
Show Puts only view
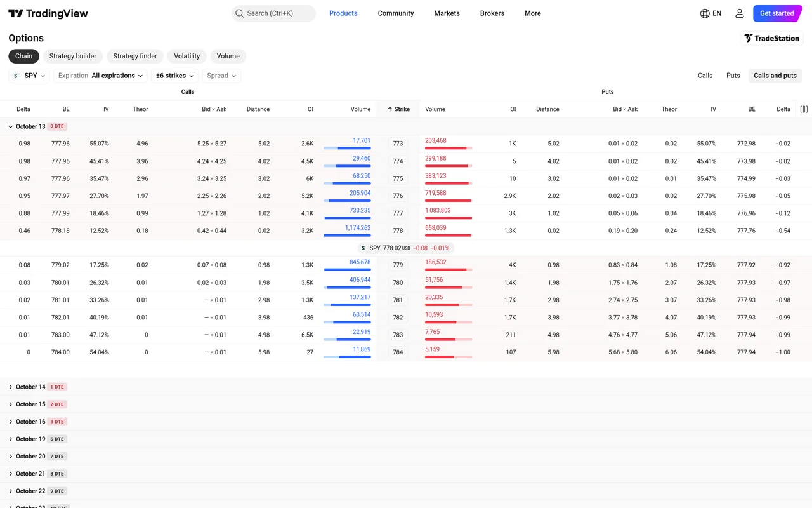[733, 76]
